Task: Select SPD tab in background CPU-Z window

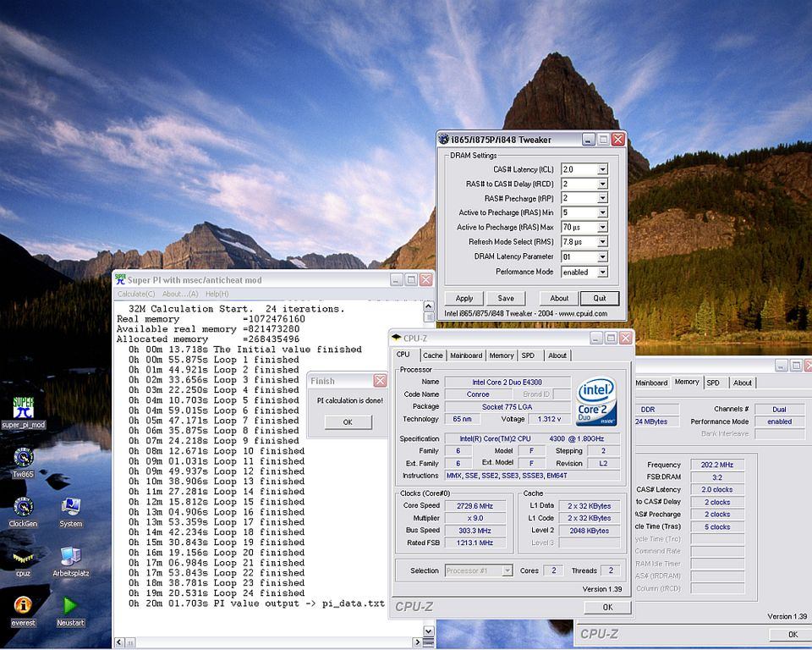Action: pyautogui.click(x=713, y=383)
